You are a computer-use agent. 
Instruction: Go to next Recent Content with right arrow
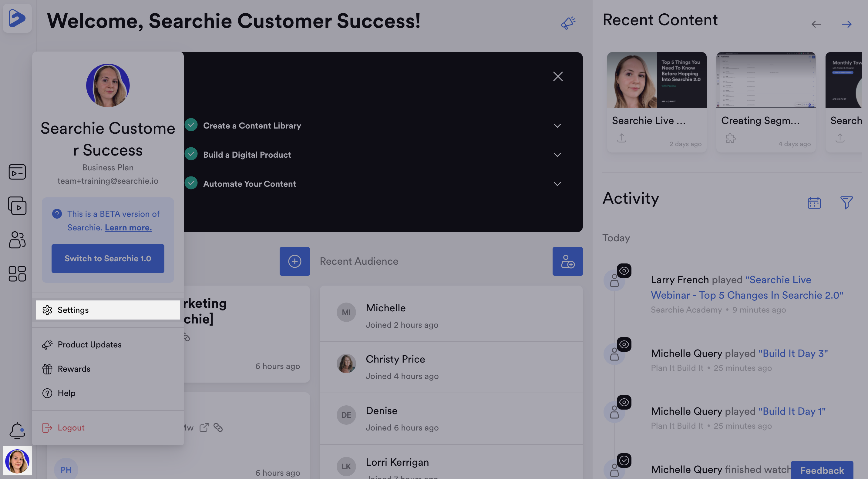click(x=846, y=24)
